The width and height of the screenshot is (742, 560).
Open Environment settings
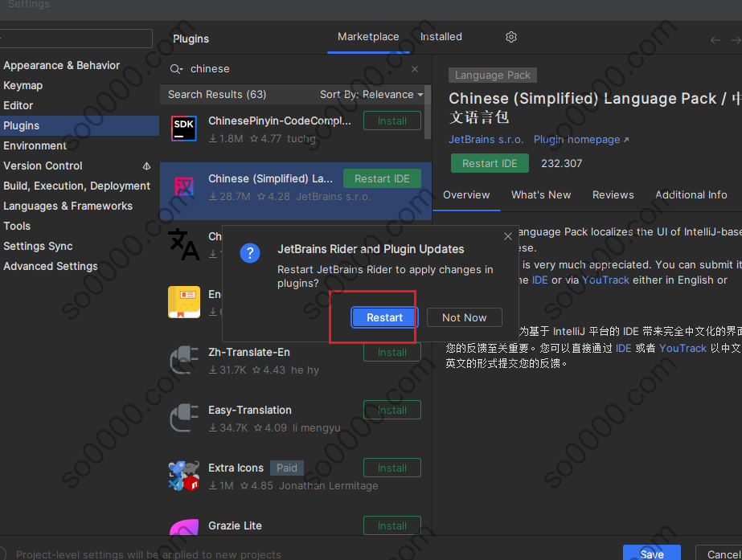coord(35,145)
